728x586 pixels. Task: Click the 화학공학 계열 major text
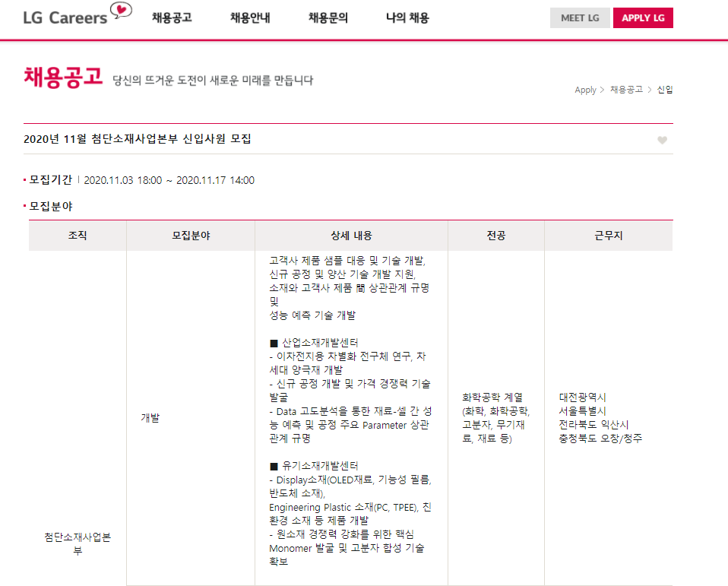click(x=492, y=398)
